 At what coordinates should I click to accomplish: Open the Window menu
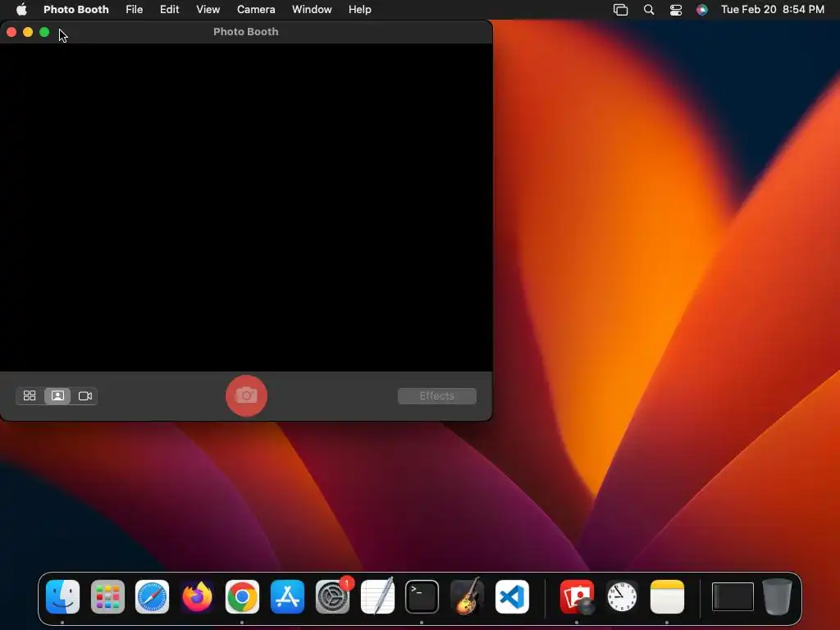tap(312, 9)
